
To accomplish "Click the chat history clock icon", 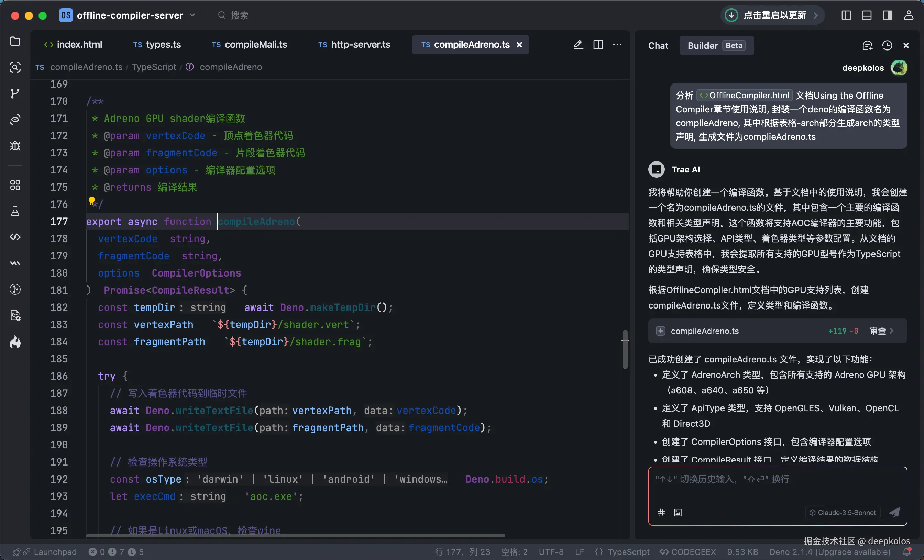I will (887, 45).
